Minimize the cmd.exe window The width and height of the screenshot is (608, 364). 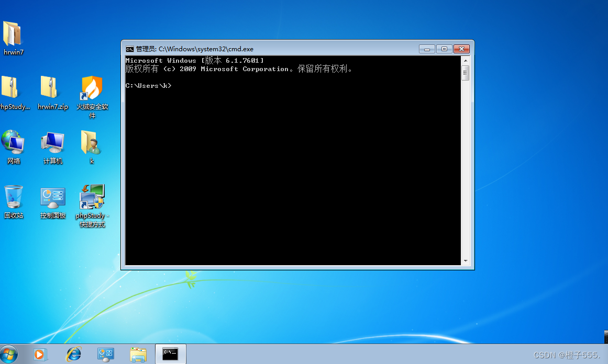(x=427, y=49)
